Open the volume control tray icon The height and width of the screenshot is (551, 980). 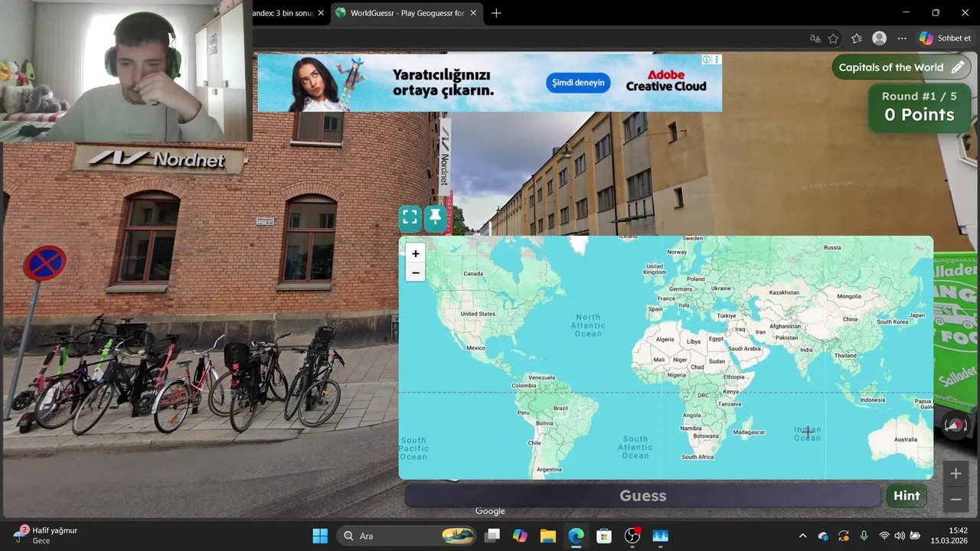point(900,536)
